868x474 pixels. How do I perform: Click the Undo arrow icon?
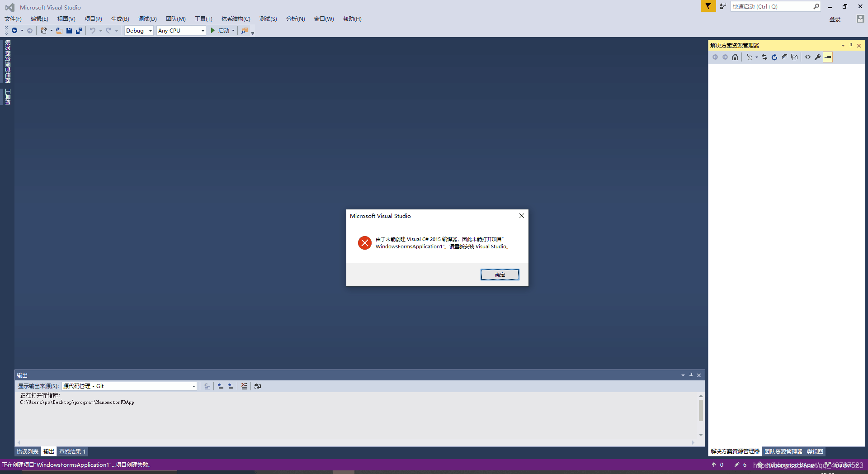(93, 31)
